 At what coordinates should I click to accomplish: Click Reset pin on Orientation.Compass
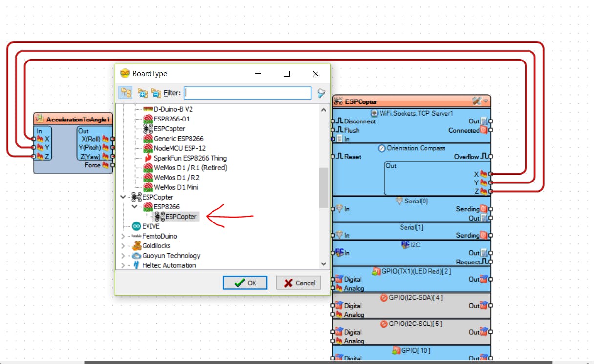tap(333, 157)
